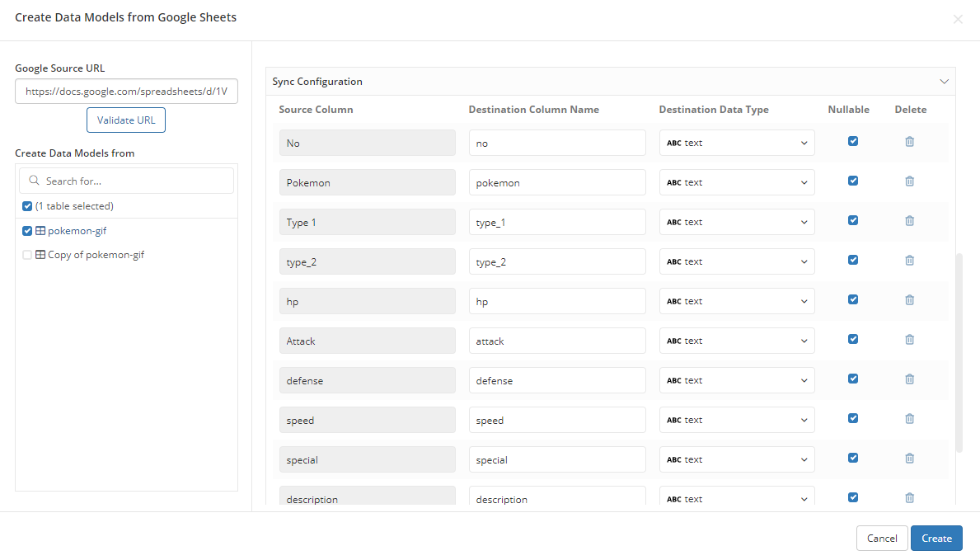Open data type dropdown for type_1
The width and height of the screenshot is (980, 560).
click(x=737, y=222)
